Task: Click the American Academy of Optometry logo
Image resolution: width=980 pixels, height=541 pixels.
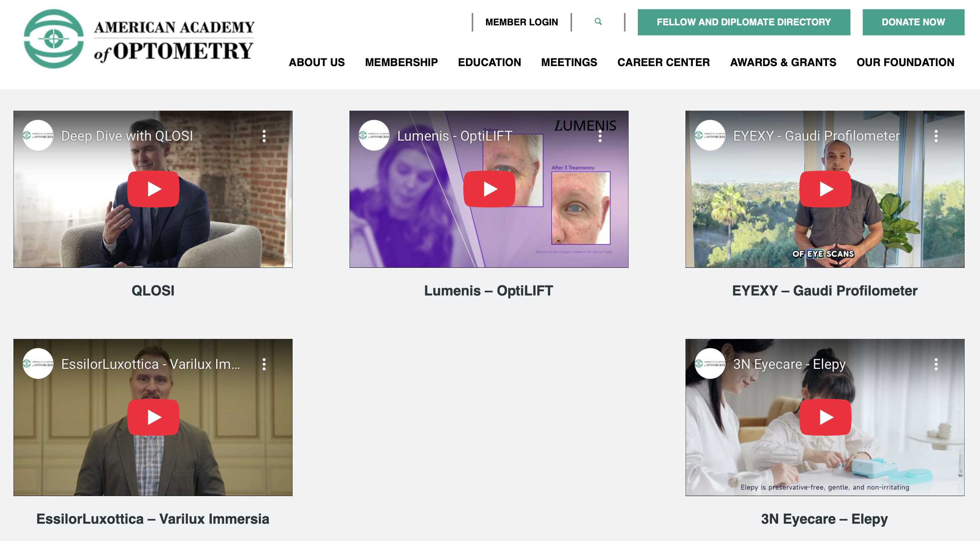Action: (139, 39)
